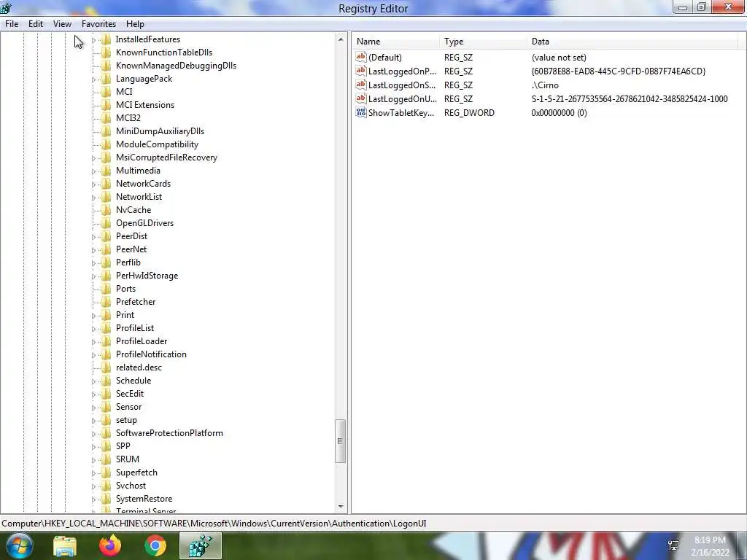Select the MCI Extensions folder icon
747x560 pixels.
(107, 105)
